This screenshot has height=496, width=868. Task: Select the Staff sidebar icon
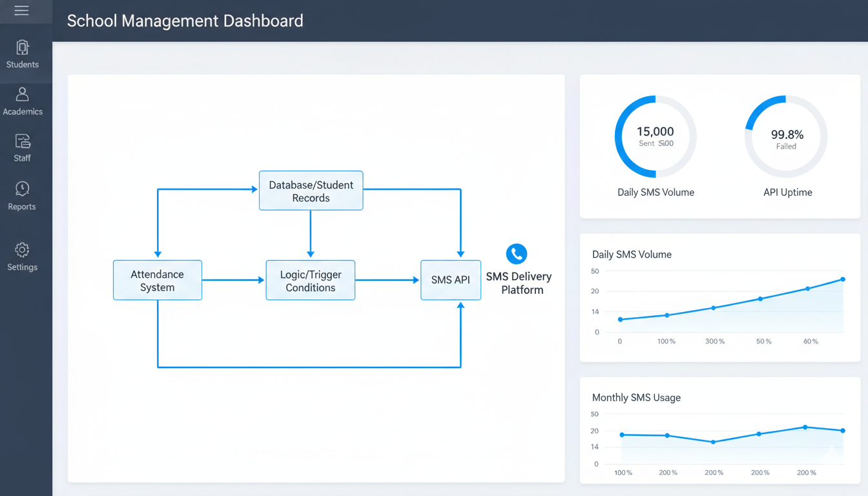(23, 141)
